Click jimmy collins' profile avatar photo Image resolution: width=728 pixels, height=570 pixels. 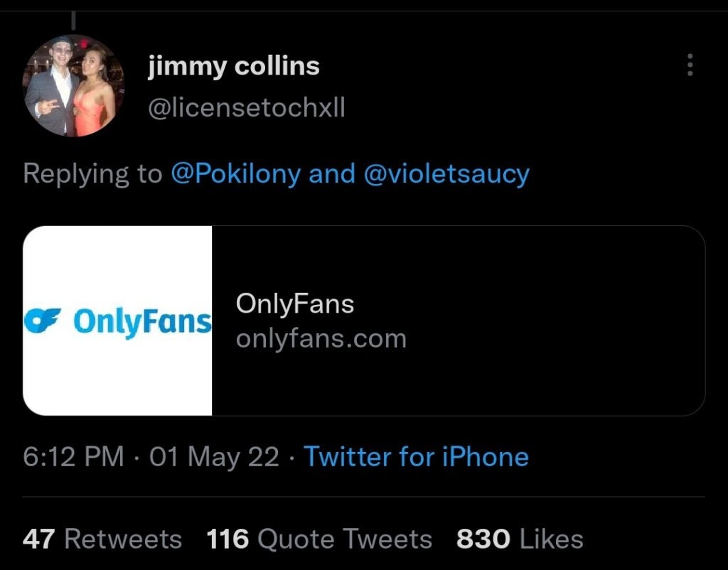[73, 86]
